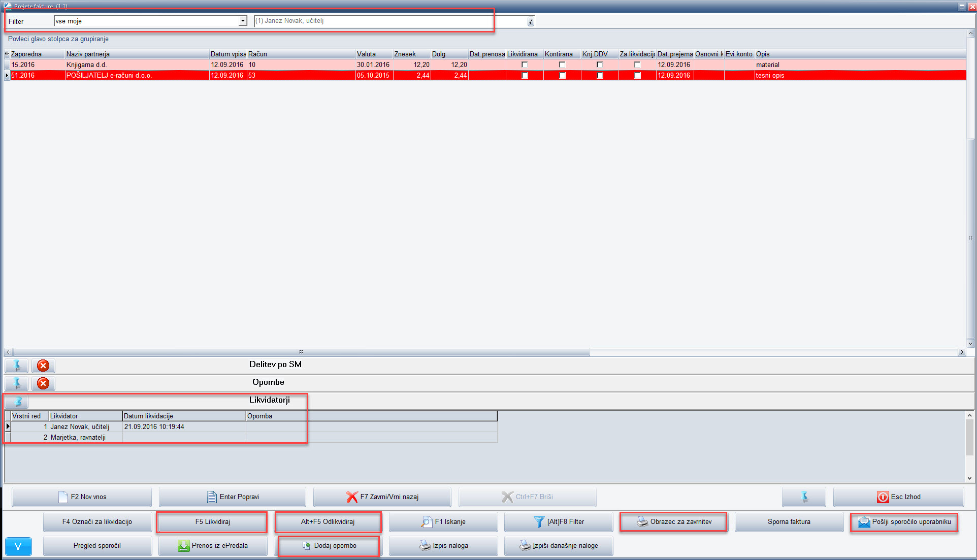This screenshot has height=560, width=977.
Task: Click the red X beside Opombe
Action: pos(43,383)
